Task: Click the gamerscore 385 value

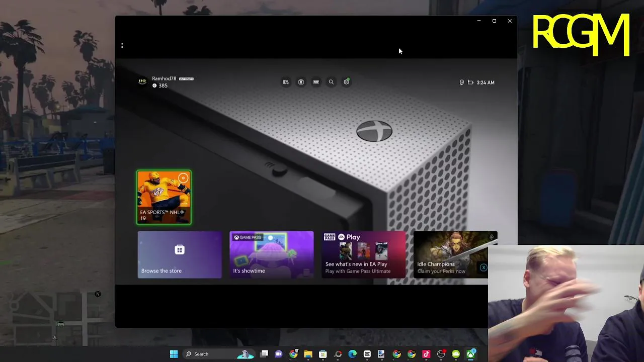Action: click(163, 86)
